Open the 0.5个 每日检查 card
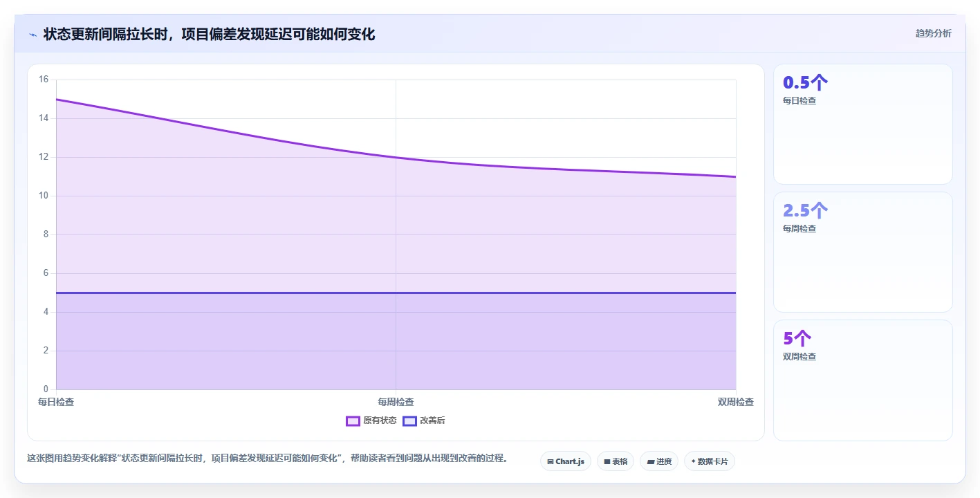This screenshot has width=980, height=498. (862, 124)
